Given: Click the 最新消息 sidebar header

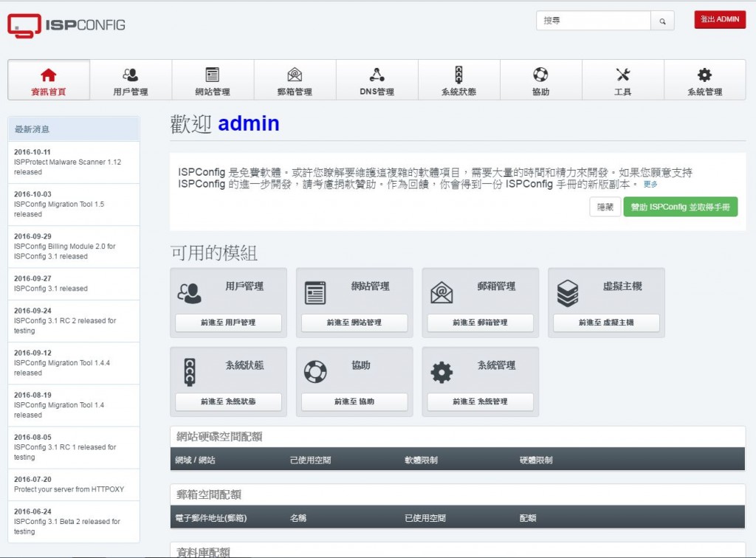Looking at the screenshot, I should [74, 129].
